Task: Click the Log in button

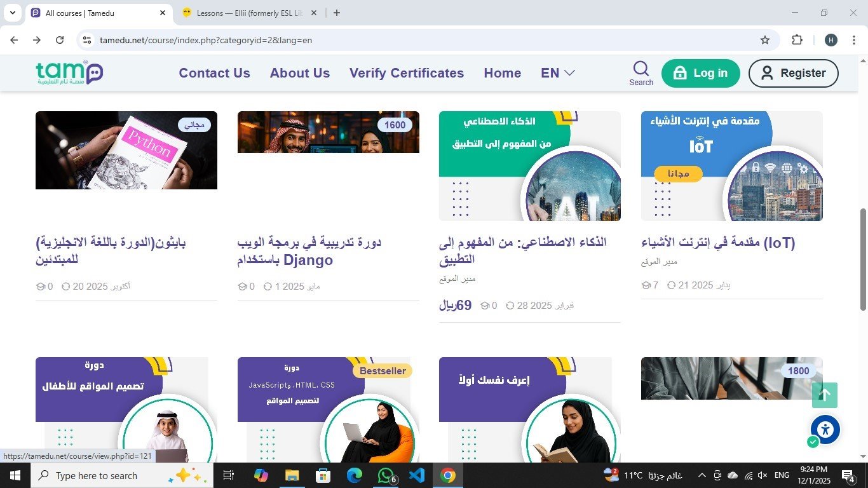Action: (x=700, y=73)
